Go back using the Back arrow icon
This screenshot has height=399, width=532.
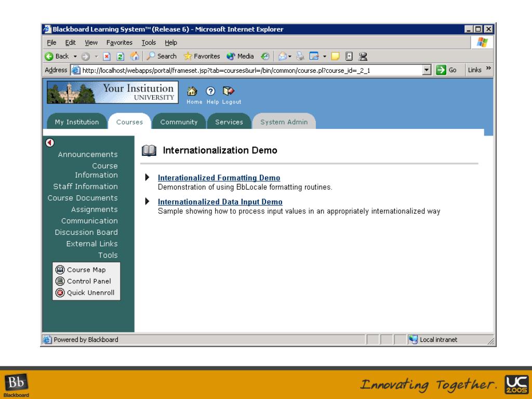(49, 56)
